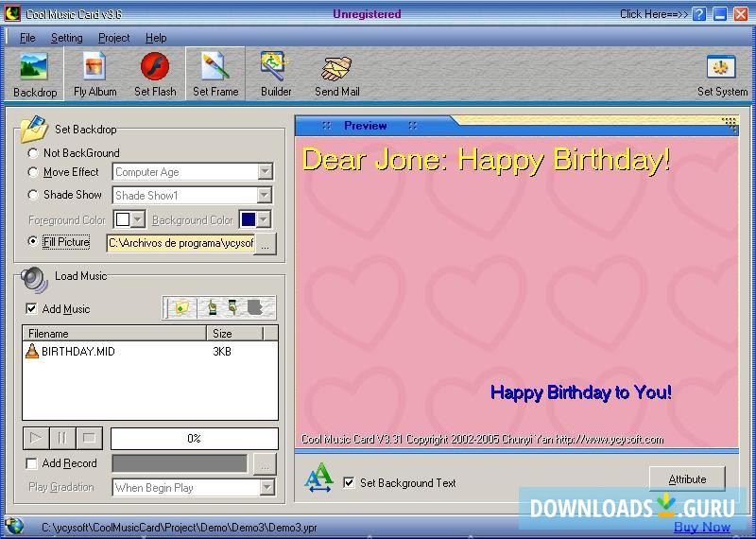Open Set System settings

coord(722,74)
